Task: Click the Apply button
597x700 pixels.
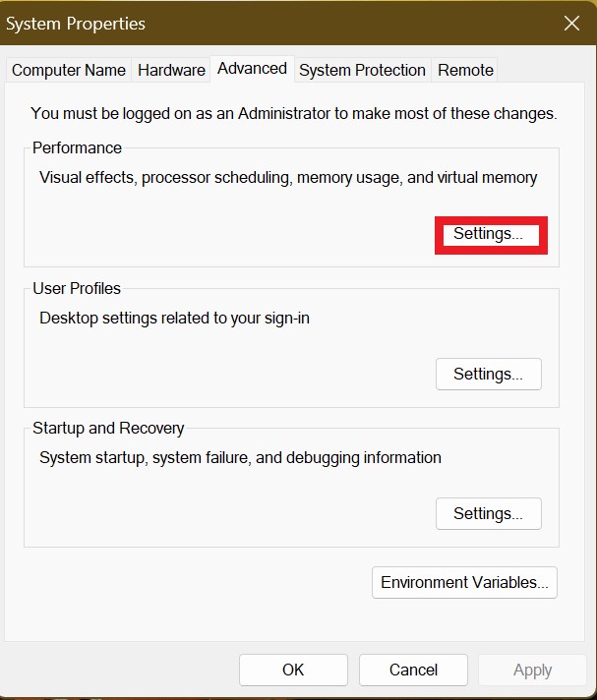Action: coord(532,670)
